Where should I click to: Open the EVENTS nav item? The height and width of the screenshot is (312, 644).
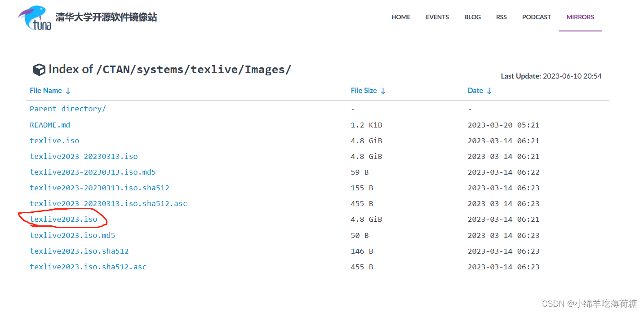click(x=437, y=17)
